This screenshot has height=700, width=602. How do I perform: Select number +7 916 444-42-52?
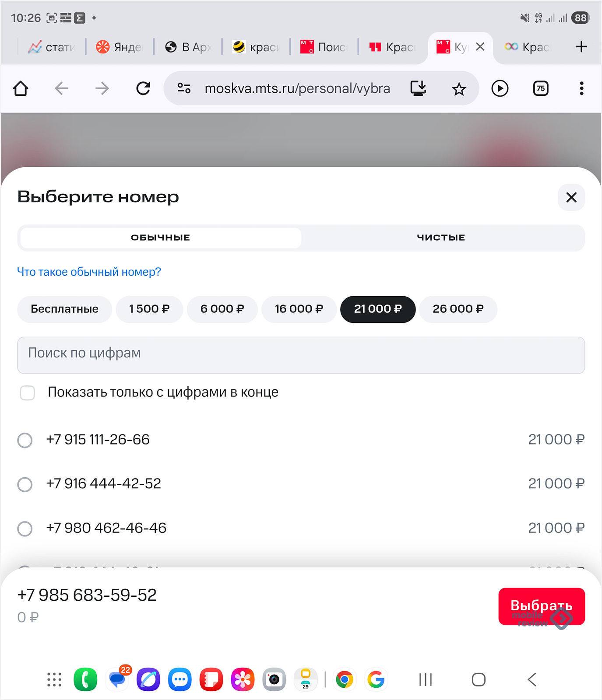pyautogui.click(x=25, y=484)
